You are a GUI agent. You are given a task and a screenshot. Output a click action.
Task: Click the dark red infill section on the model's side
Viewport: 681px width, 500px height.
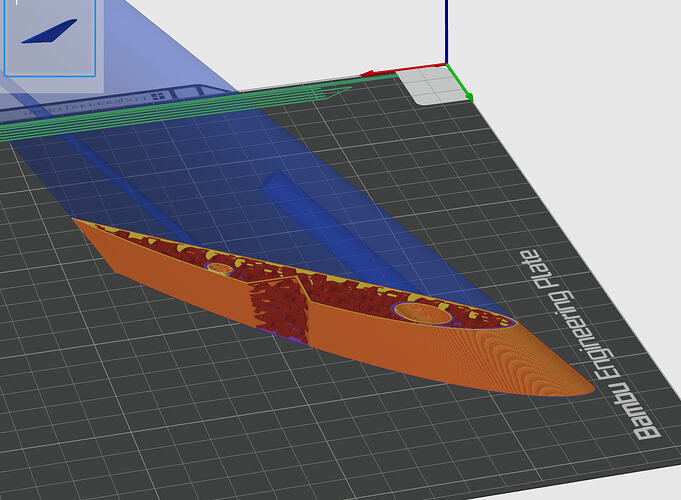coord(279,308)
